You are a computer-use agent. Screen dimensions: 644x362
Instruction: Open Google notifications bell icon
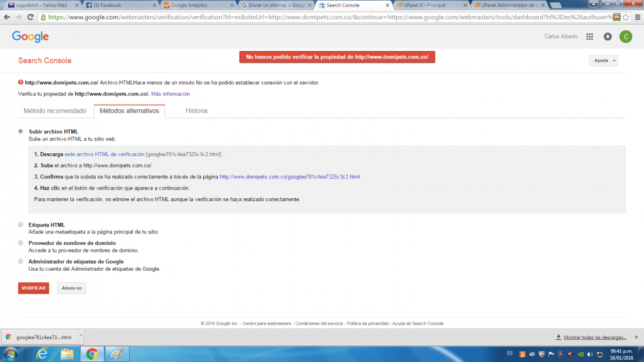[608, 36]
